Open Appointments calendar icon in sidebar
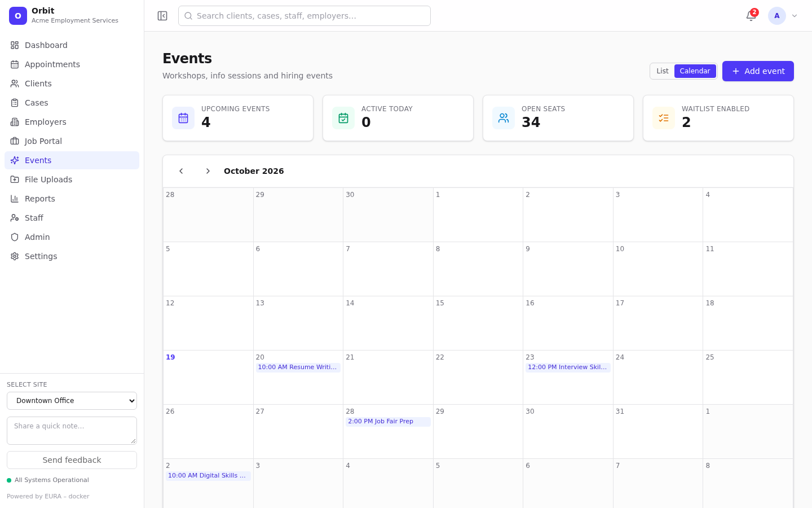Image resolution: width=812 pixels, height=508 pixels. (15, 64)
